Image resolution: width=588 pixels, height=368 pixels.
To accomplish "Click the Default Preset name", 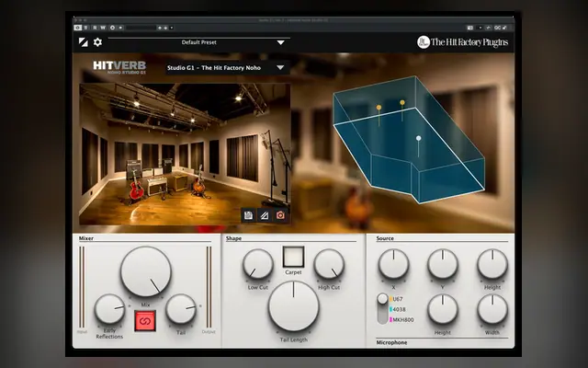I will pyautogui.click(x=199, y=42).
